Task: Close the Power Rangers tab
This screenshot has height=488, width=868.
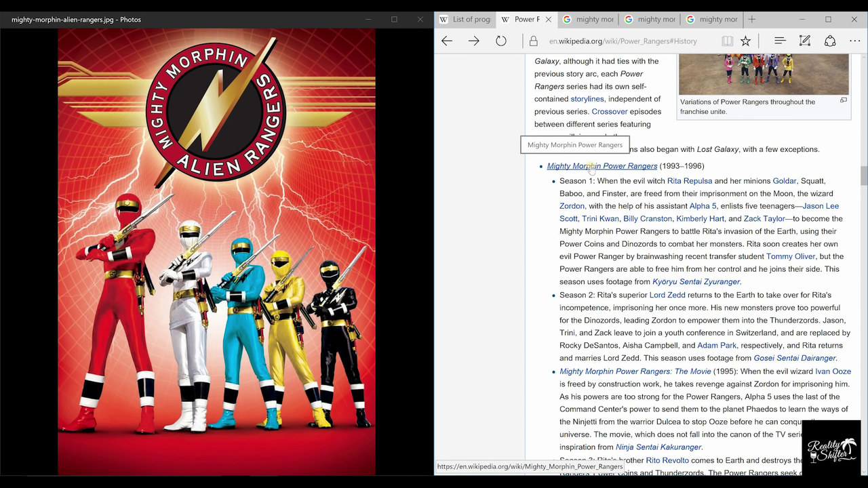Action: 549,19
